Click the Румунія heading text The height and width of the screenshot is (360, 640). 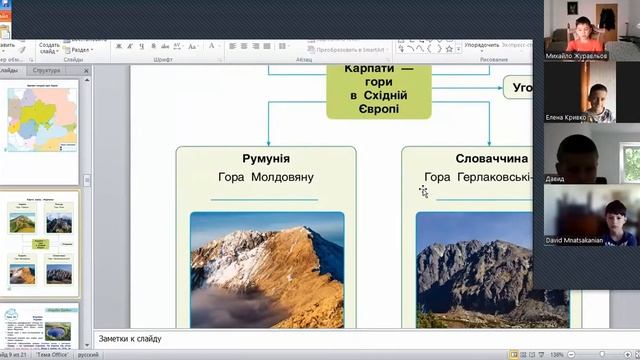point(266,158)
